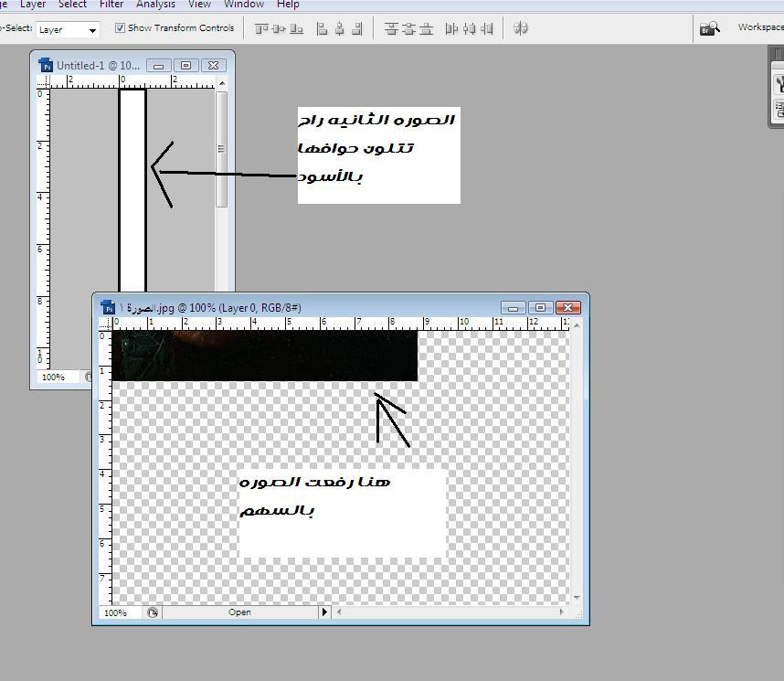Image resolution: width=784 pixels, height=681 pixels.
Task: Click the Align left edges icon
Action: tap(322, 28)
